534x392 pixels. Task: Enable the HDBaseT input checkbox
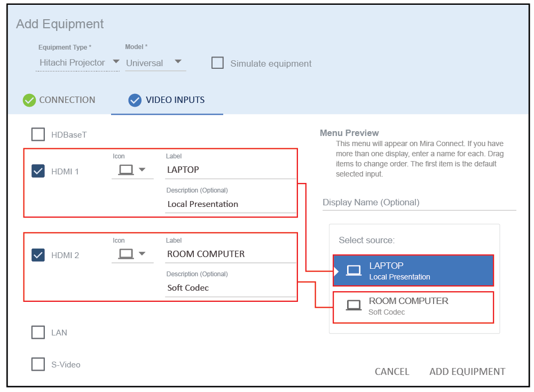[x=38, y=134]
